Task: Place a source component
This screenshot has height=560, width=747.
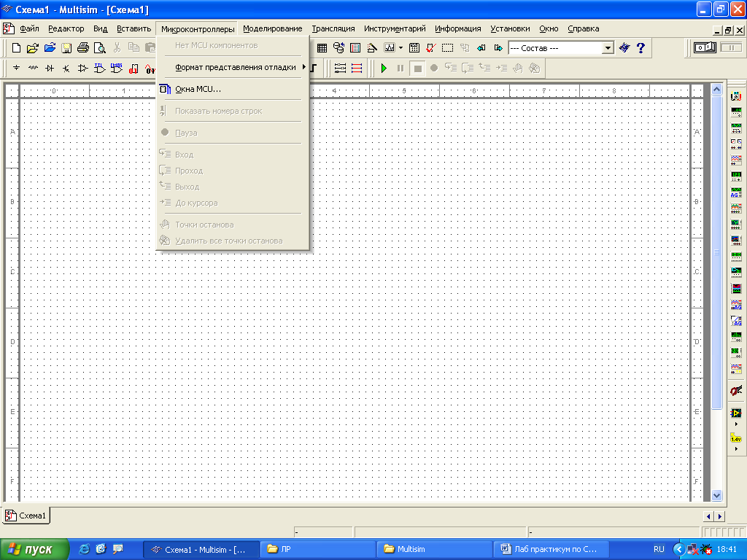Action: point(16,68)
